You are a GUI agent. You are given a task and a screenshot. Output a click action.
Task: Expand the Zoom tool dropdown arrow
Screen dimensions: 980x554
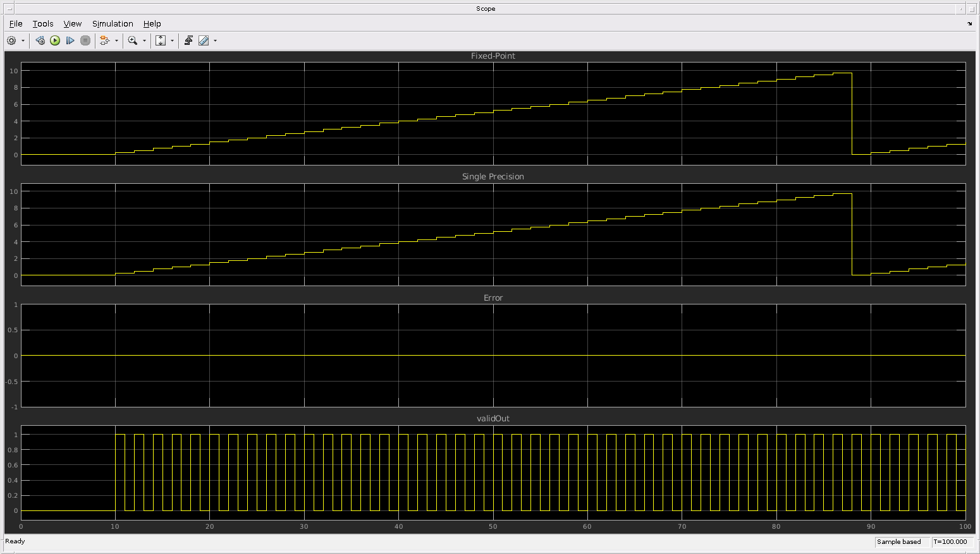tap(144, 40)
